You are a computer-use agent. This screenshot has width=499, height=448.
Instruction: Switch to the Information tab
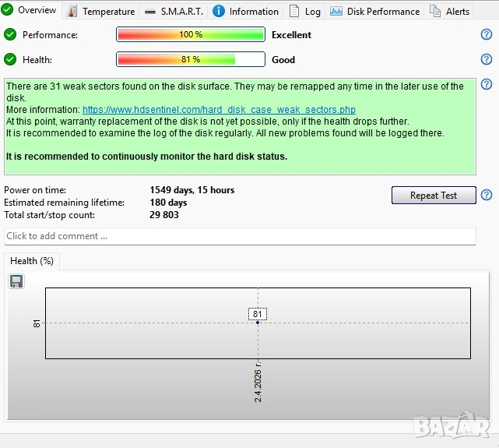click(245, 12)
